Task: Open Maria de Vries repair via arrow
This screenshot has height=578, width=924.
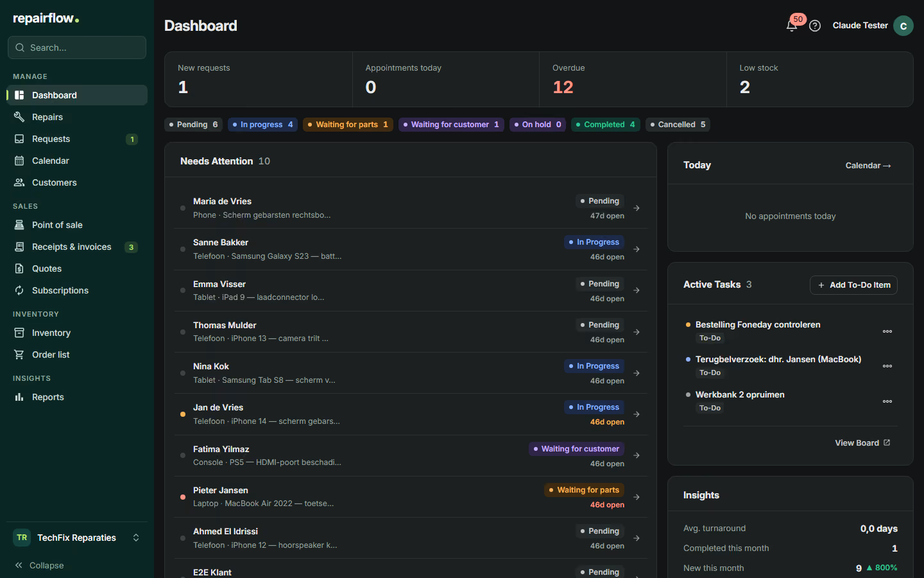Action: click(637, 208)
